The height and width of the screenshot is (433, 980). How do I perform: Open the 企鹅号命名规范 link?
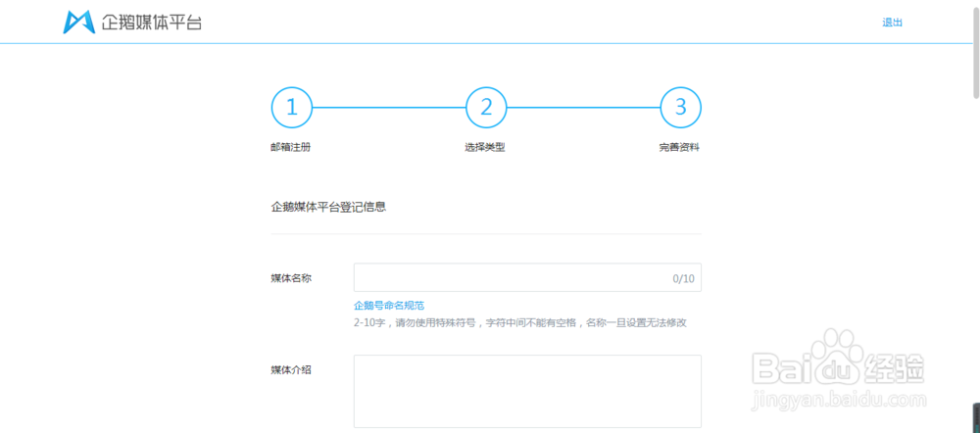tap(389, 306)
